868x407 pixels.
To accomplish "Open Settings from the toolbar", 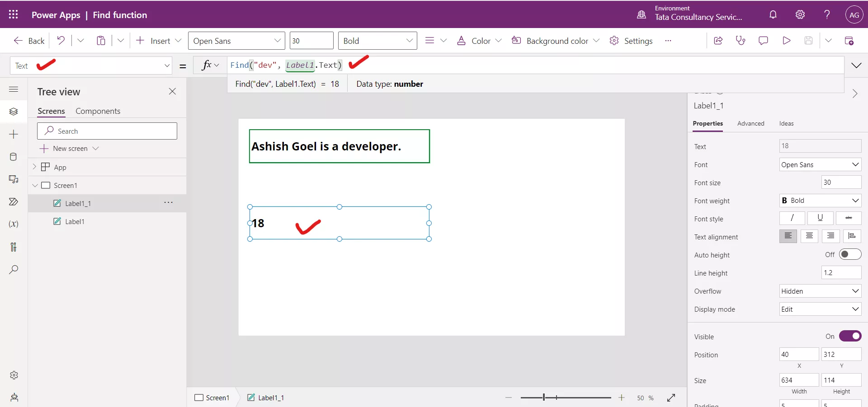I will [x=631, y=40].
